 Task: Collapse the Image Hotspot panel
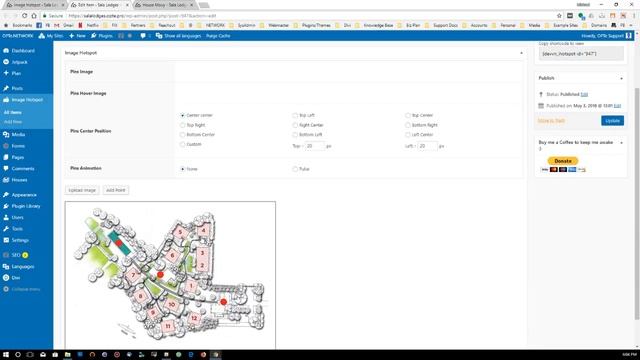click(521, 53)
